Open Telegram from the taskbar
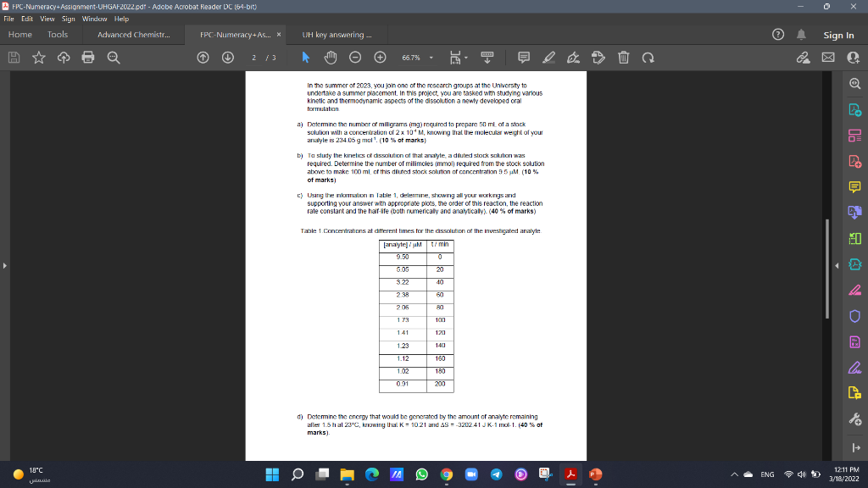Image resolution: width=868 pixels, height=488 pixels. [x=497, y=474]
